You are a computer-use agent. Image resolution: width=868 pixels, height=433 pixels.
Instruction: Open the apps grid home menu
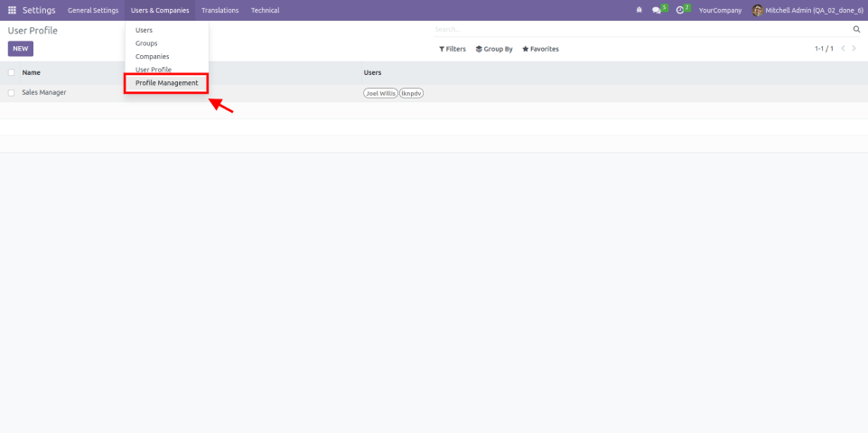click(12, 10)
